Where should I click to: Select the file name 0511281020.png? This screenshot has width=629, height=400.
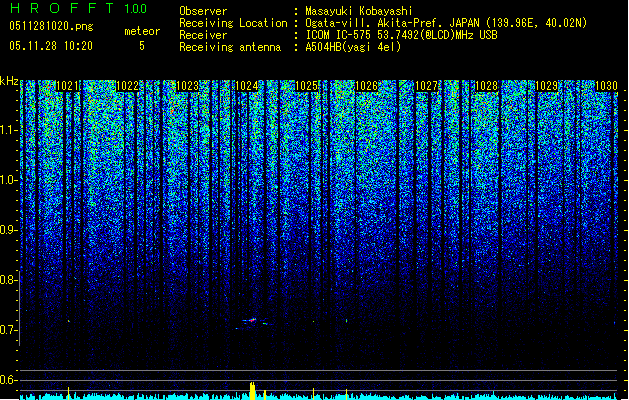51,26
